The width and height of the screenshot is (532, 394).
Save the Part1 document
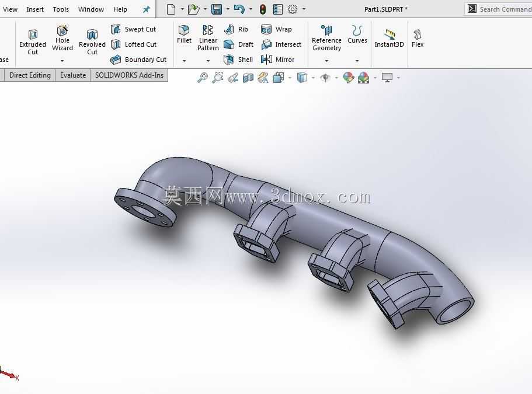point(217,9)
